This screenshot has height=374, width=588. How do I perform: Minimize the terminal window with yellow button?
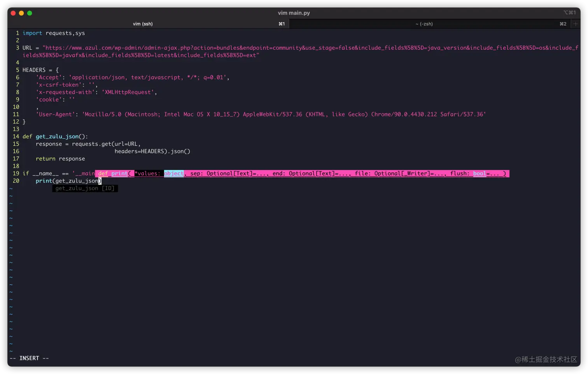pos(21,13)
